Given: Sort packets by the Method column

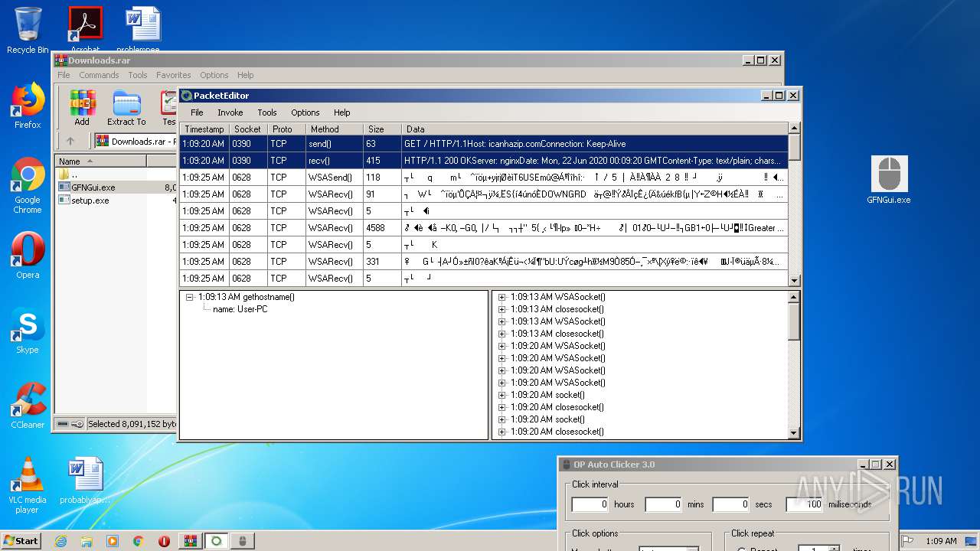Looking at the screenshot, I should [x=335, y=129].
